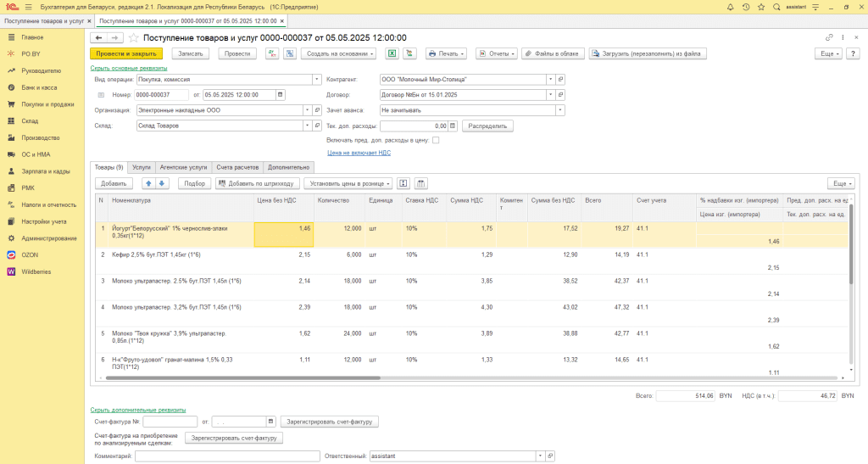Open Банк и касса section

39,87
